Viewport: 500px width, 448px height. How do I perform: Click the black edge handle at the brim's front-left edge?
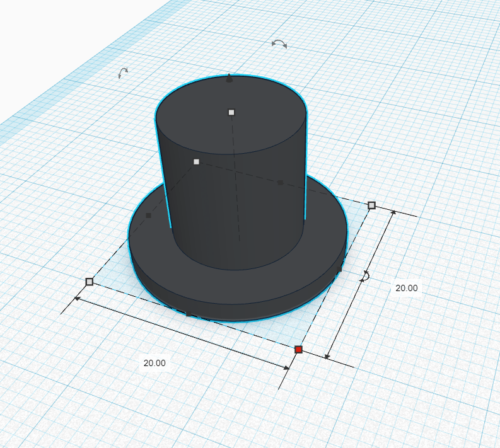click(189, 314)
